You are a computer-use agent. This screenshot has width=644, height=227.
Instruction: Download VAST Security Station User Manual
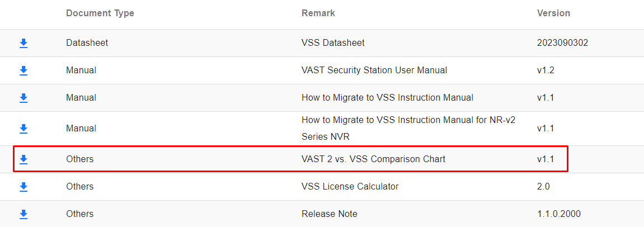coord(23,70)
